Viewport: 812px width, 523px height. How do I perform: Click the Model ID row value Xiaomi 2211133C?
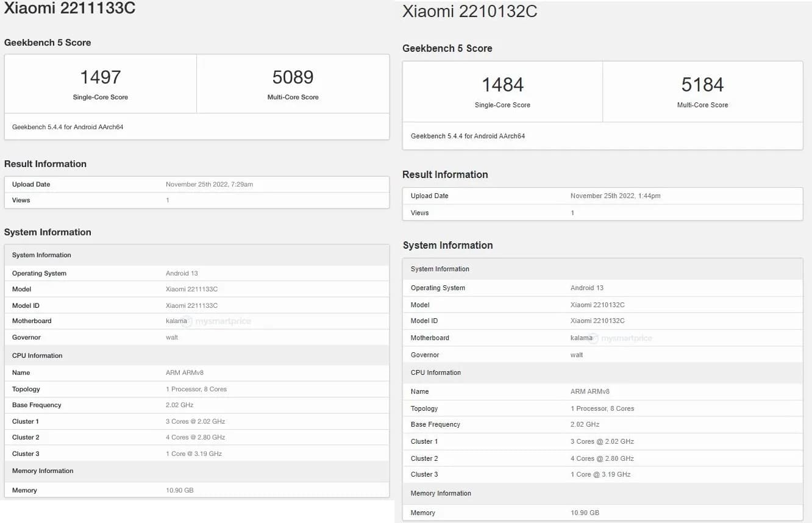tap(191, 305)
